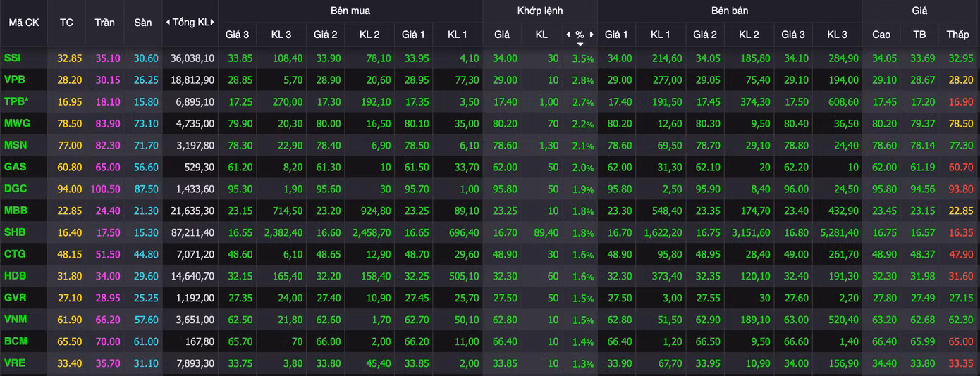Viewport: 980px width, 376px height.
Task: Select GVR high price 27.80
Action: (x=885, y=299)
